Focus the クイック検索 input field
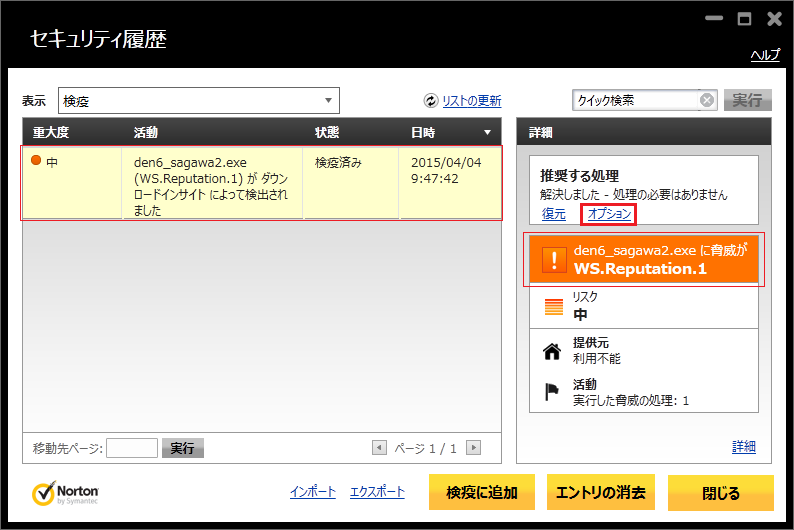The height and width of the screenshot is (530, 794). [636, 100]
